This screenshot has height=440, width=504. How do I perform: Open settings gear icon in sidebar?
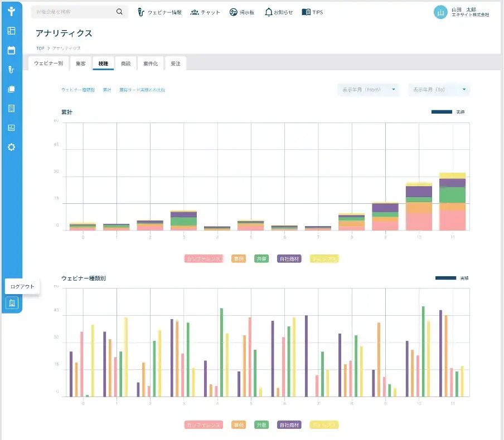tap(11, 147)
